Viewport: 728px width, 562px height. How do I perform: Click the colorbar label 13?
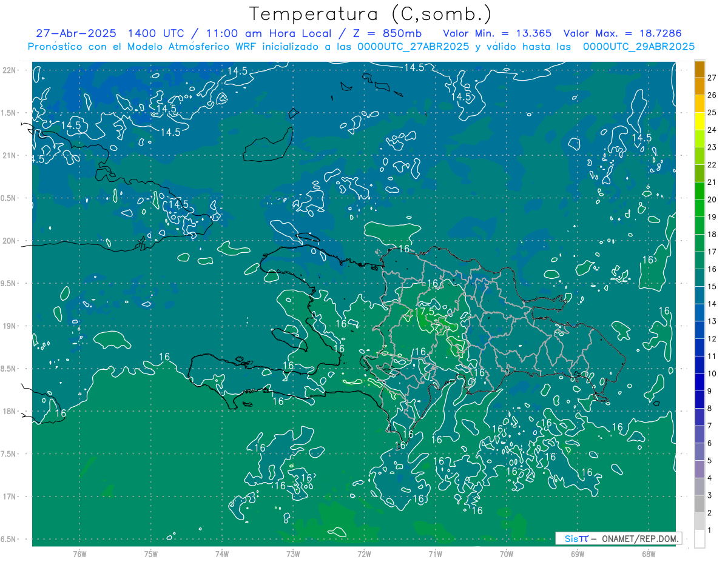[712, 321]
